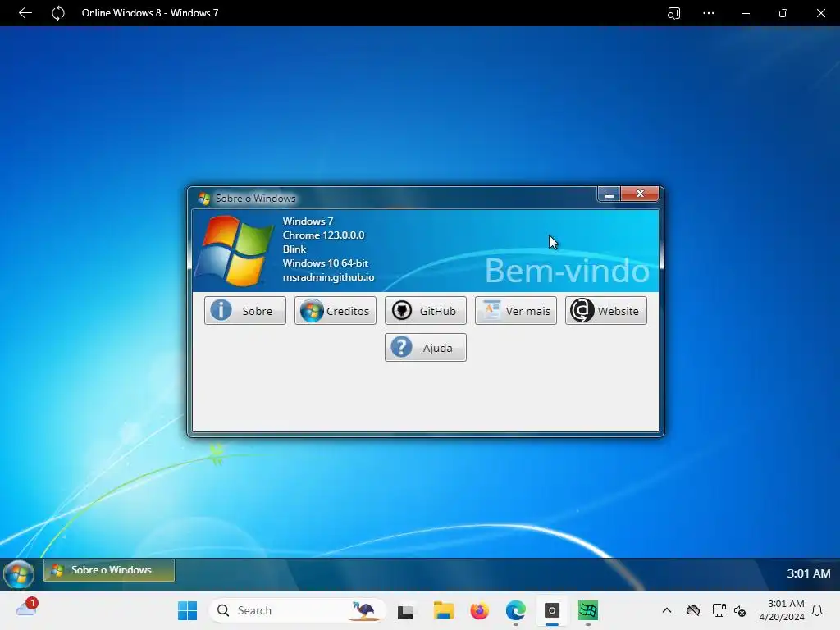Click the Windows logo in dialog title bar
Image resolution: width=840 pixels, height=630 pixels.
[x=204, y=199]
